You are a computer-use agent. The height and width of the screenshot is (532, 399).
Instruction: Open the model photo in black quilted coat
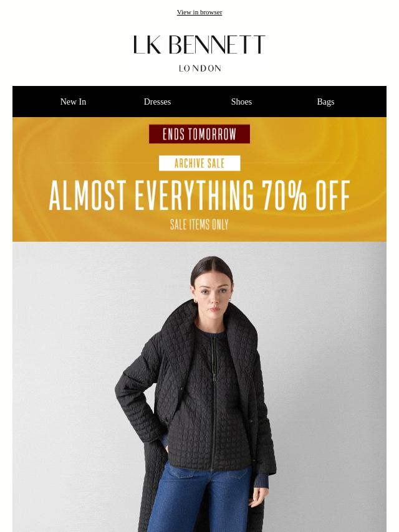point(199,387)
